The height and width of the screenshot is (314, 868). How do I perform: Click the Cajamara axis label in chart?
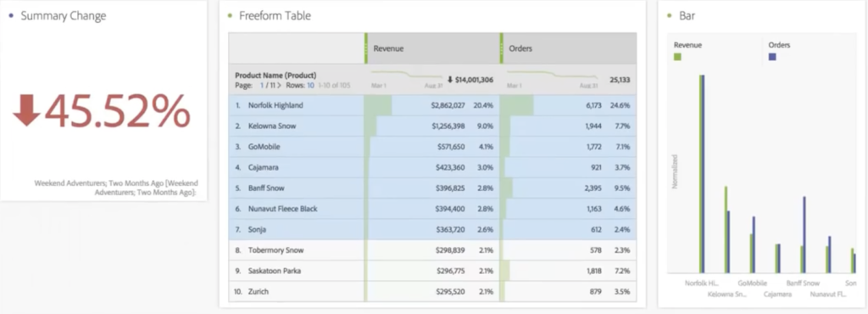[x=777, y=294]
